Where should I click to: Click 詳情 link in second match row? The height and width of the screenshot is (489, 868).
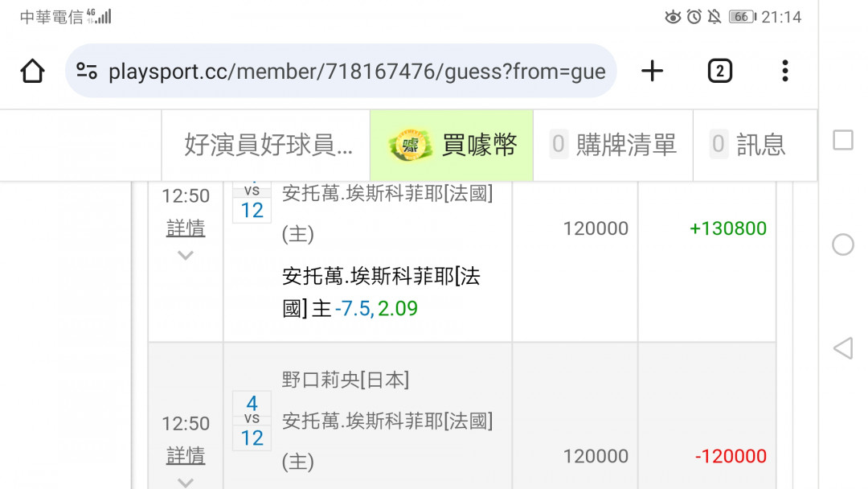click(x=186, y=456)
